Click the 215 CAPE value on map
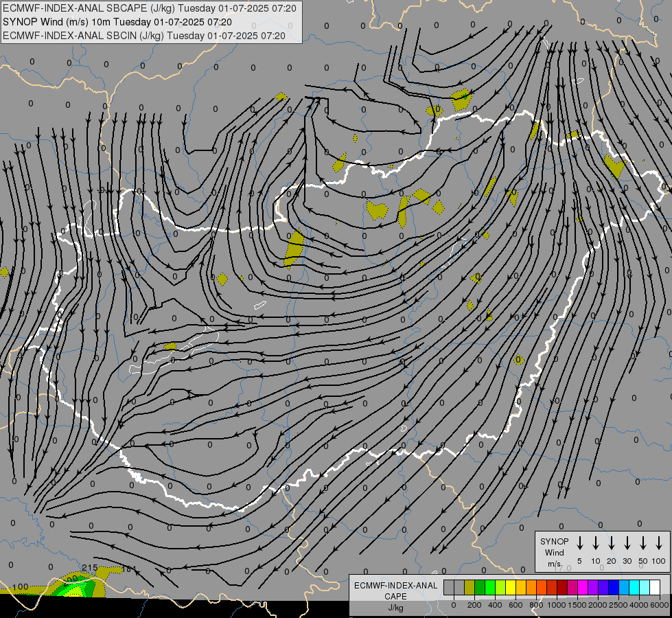 (x=89, y=568)
